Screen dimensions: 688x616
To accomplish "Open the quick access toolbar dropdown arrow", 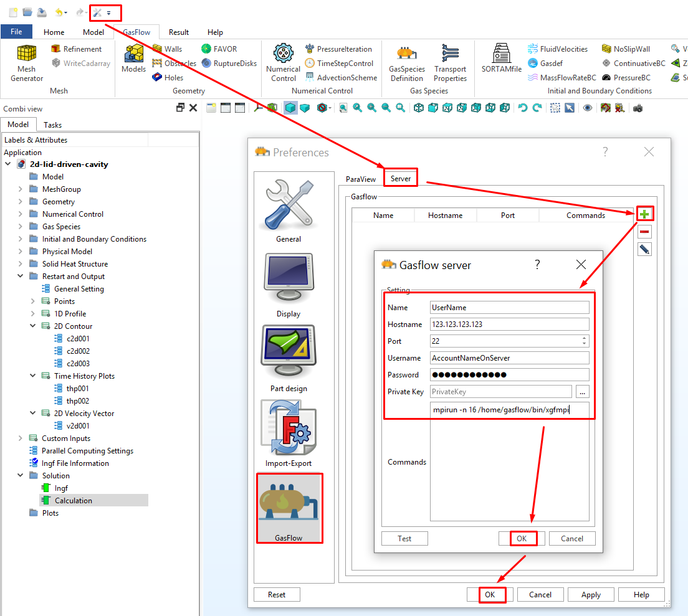I will [109, 12].
